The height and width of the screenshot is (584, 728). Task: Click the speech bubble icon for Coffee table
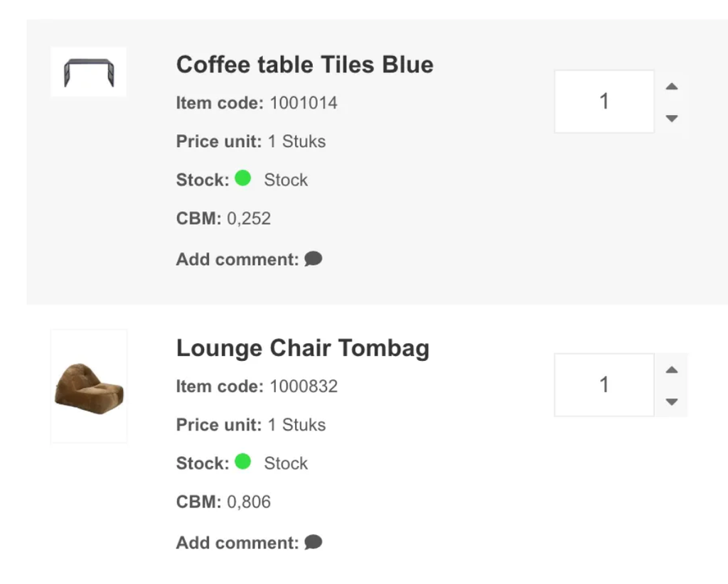coord(314,259)
